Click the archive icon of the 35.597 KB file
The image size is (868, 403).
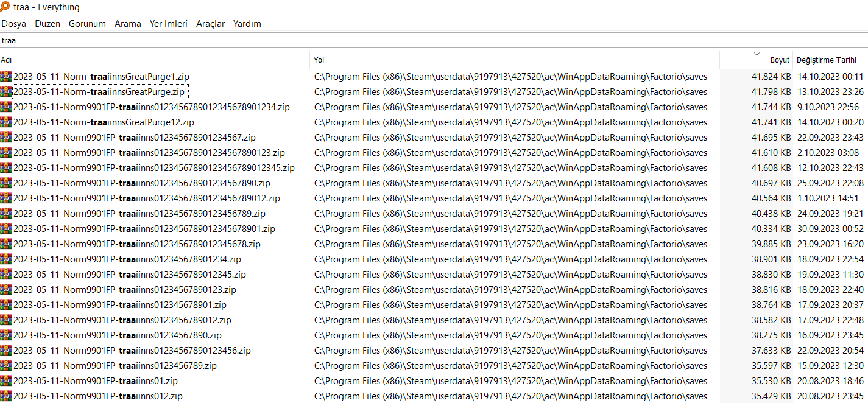point(6,366)
